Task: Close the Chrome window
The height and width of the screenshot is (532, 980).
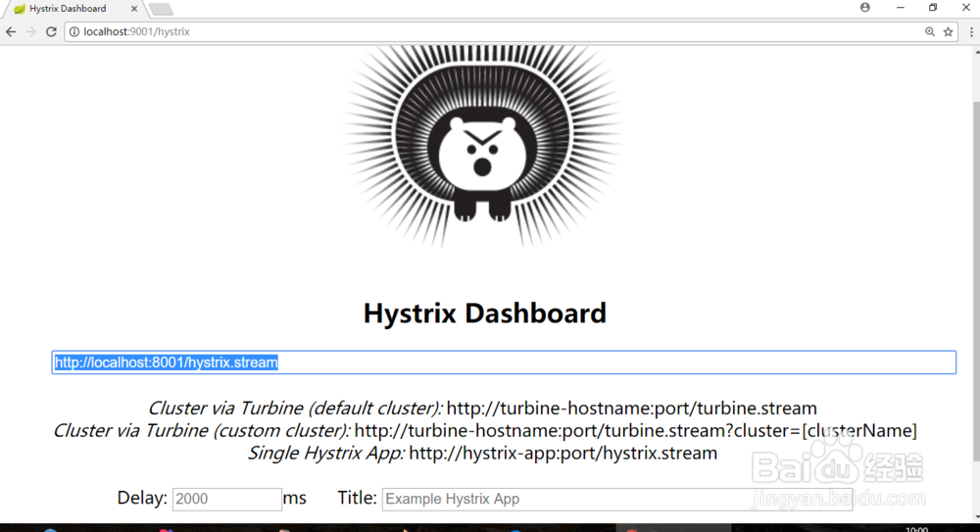Action: click(x=965, y=8)
